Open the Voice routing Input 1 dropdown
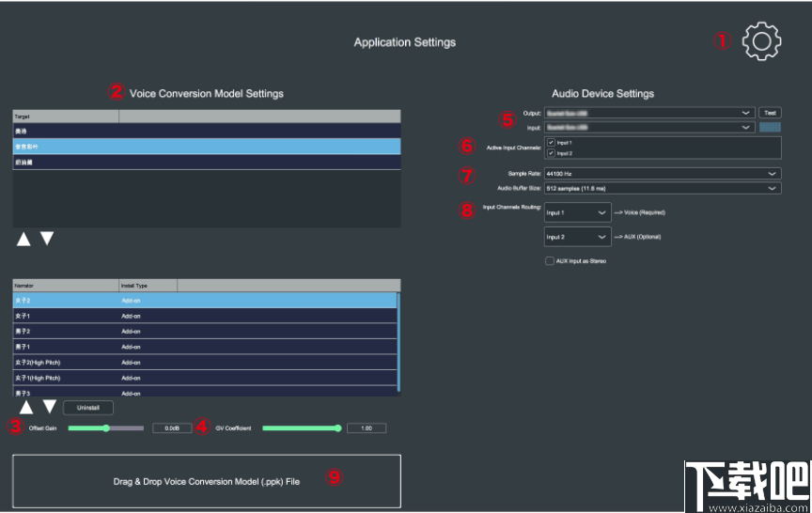The image size is (812, 513). click(x=577, y=213)
